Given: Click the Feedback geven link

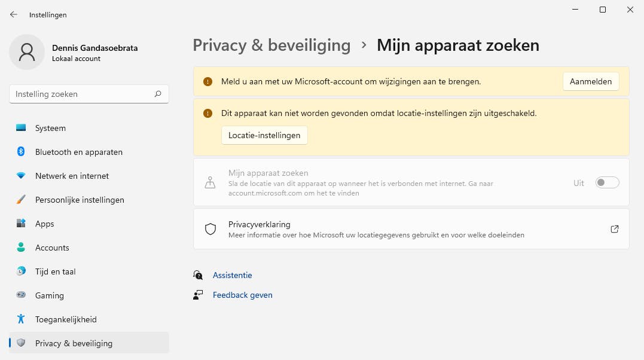Looking at the screenshot, I should click(242, 295).
